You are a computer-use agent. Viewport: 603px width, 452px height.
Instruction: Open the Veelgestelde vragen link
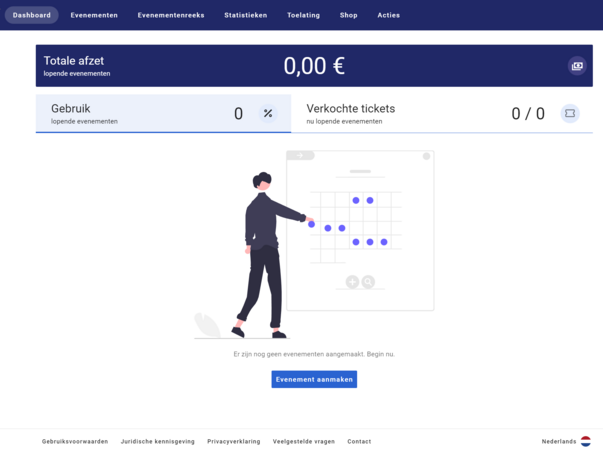[304, 441]
